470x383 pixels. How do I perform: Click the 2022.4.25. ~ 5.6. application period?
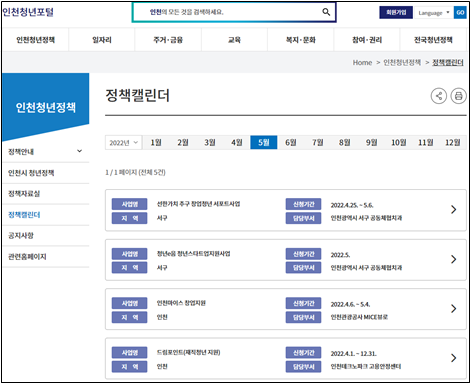[x=352, y=205]
